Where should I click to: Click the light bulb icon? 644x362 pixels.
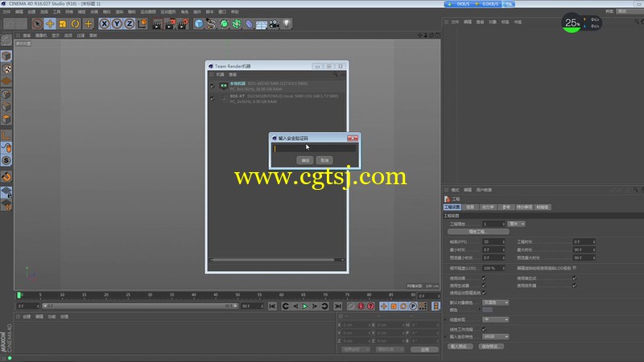pos(287,24)
